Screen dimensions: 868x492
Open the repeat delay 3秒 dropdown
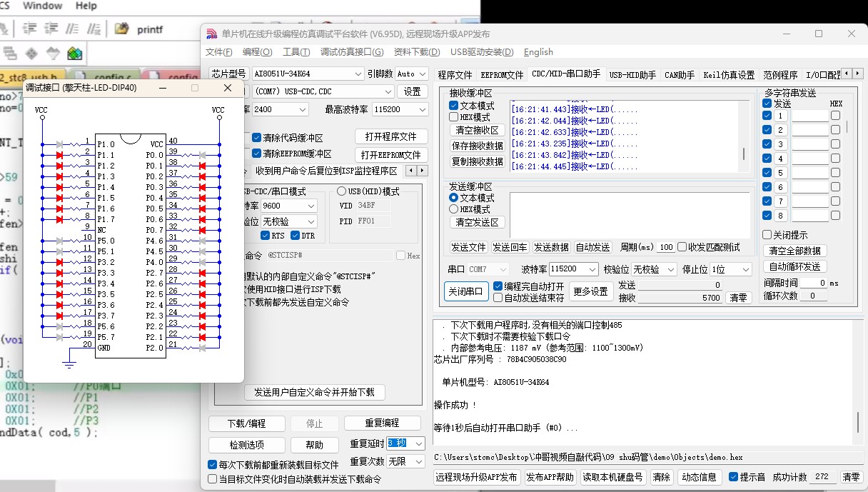coord(418,443)
